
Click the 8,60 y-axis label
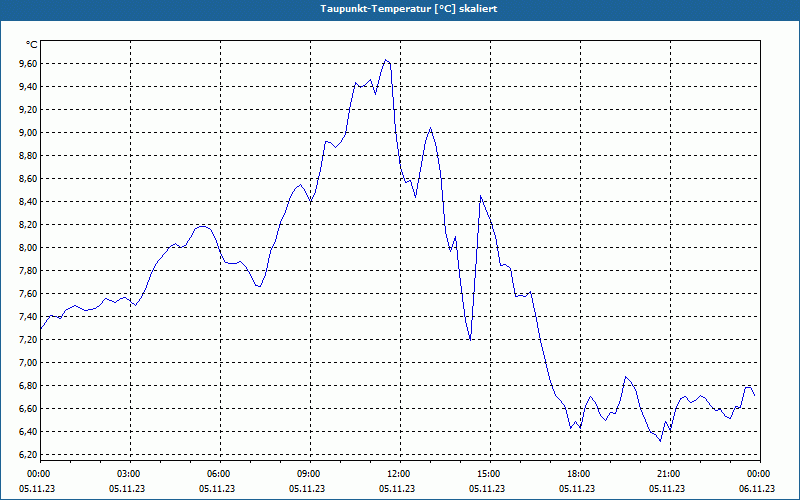point(28,179)
